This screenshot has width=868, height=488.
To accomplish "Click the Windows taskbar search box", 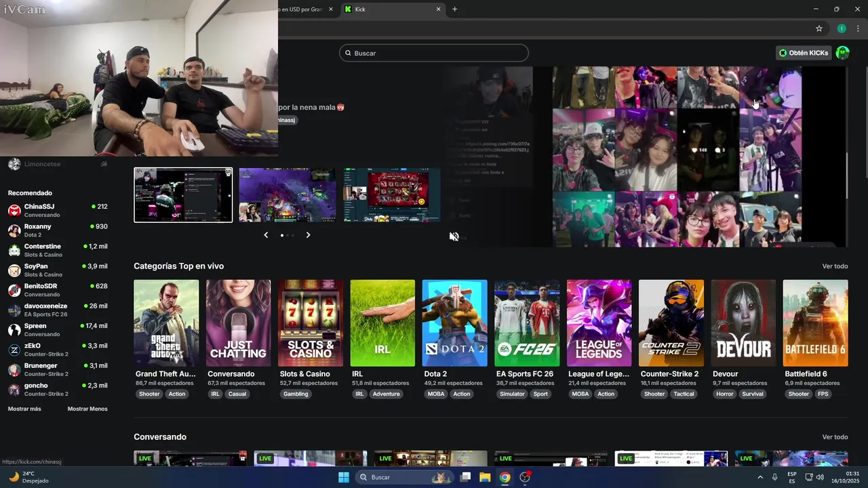I will pyautogui.click(x=406, y=477).
